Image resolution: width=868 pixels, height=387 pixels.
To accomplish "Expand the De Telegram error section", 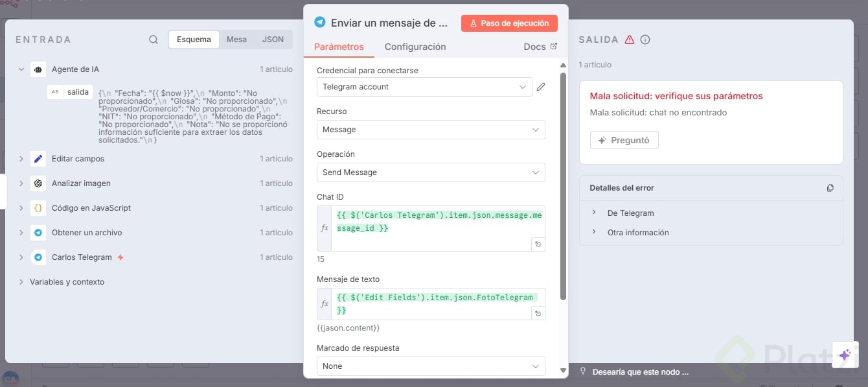I will (630, 213).
